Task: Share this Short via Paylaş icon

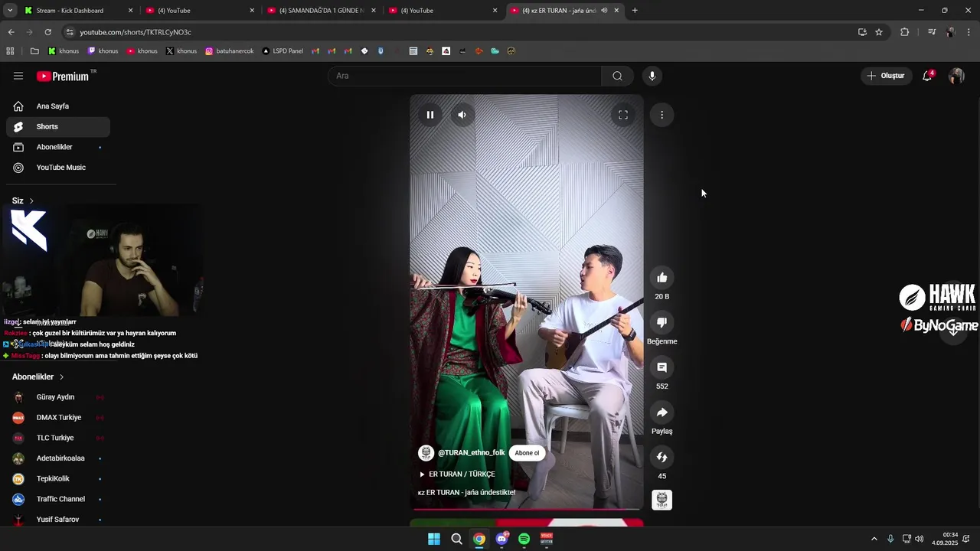Action: pyautogui.click(x=662, y=412)
